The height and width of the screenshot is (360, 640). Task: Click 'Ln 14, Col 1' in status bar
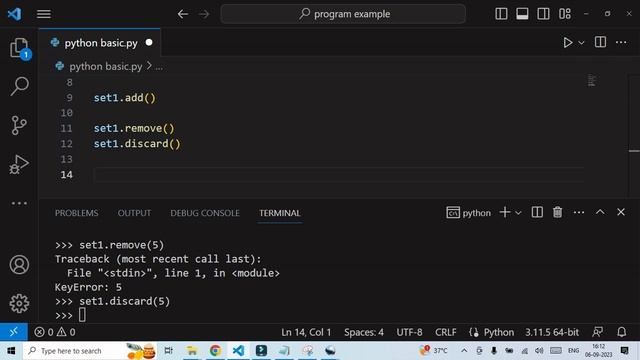point(306,332)
